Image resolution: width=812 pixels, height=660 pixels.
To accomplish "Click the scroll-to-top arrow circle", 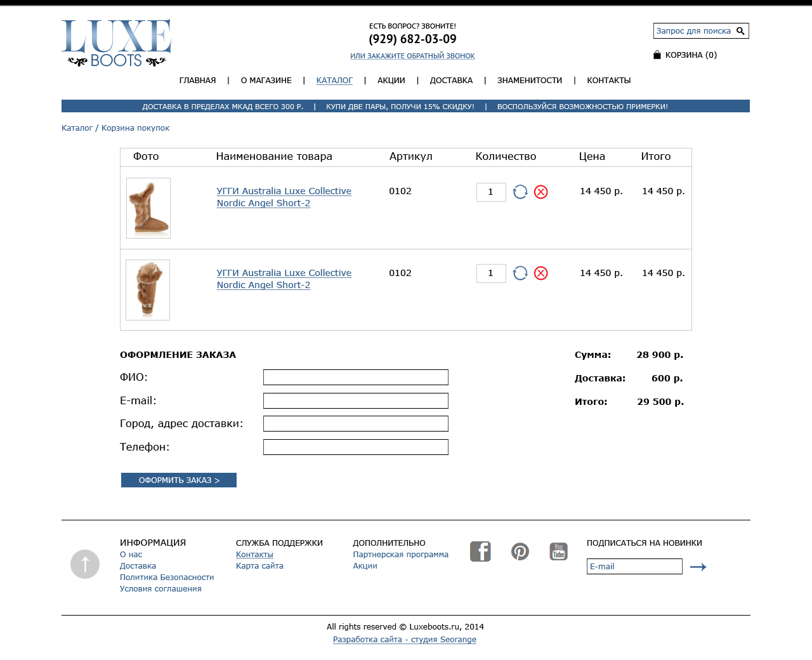I will click(85, 564).
